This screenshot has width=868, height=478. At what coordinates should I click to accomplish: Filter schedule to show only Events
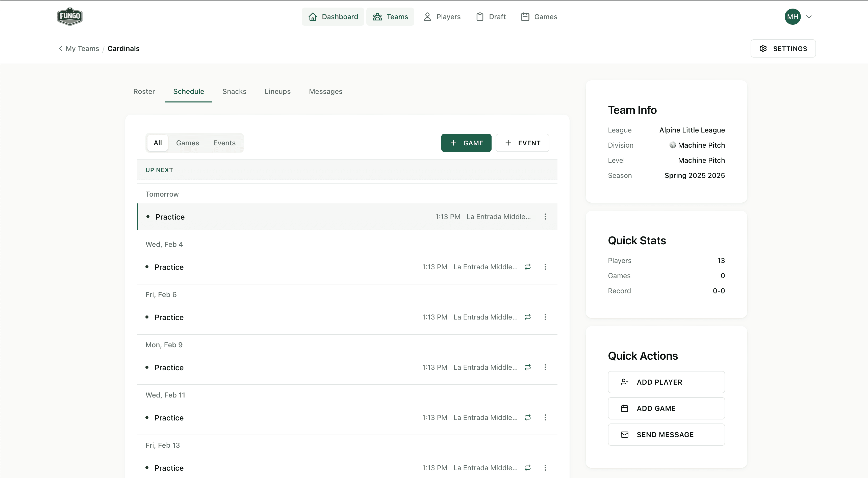pyautogui.click(x=224, y=143)
